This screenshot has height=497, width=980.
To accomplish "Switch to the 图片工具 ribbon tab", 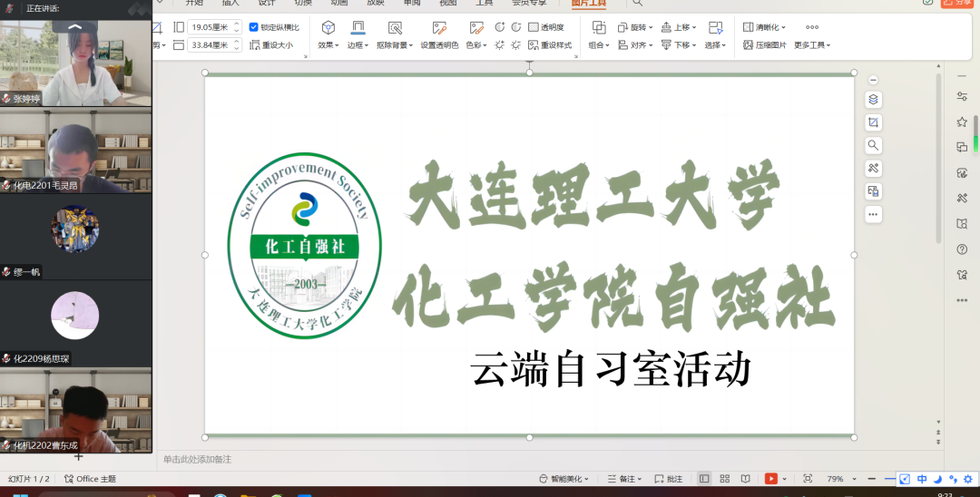I will point(589,3).
